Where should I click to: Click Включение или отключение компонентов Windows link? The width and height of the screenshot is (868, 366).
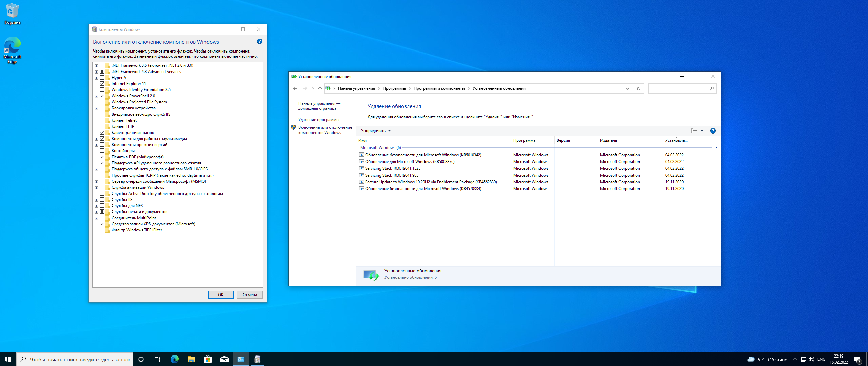click(325, 130)
